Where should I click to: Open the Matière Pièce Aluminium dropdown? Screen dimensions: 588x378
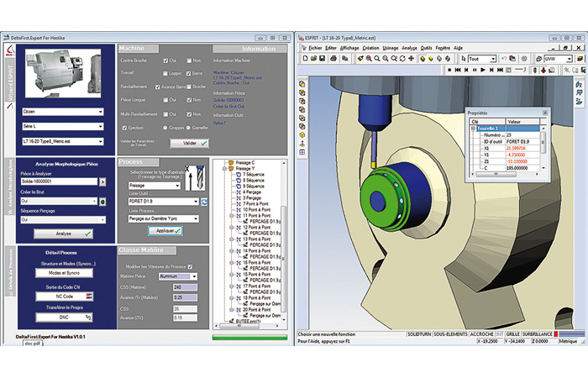pos(178,276)
